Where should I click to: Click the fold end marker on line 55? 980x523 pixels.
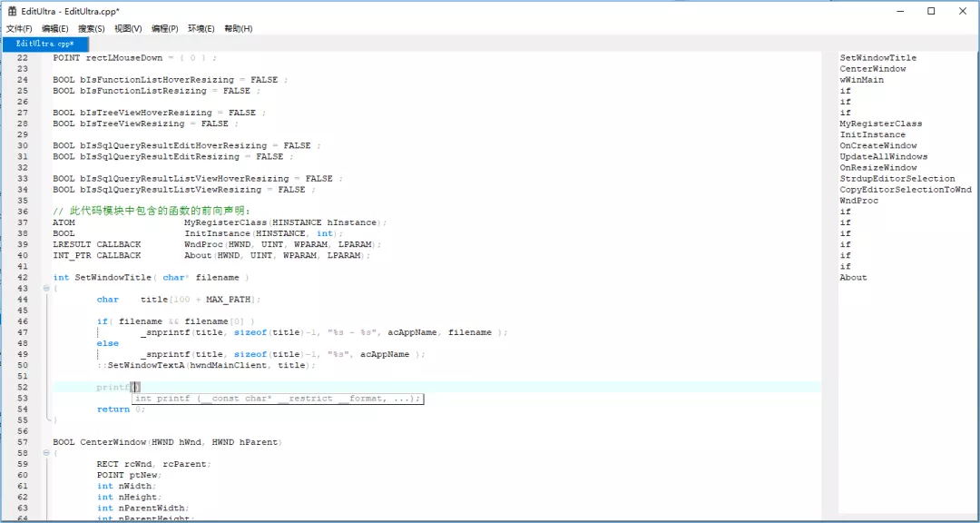click(x=45, y=420)
